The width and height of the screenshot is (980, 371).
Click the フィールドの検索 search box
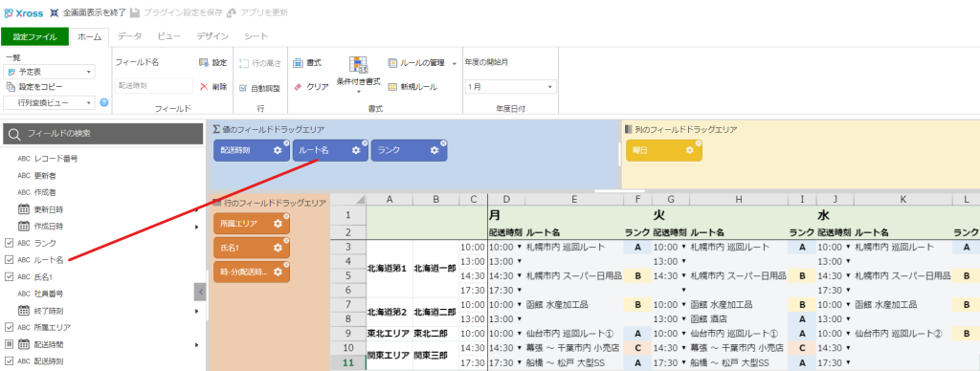103,134
